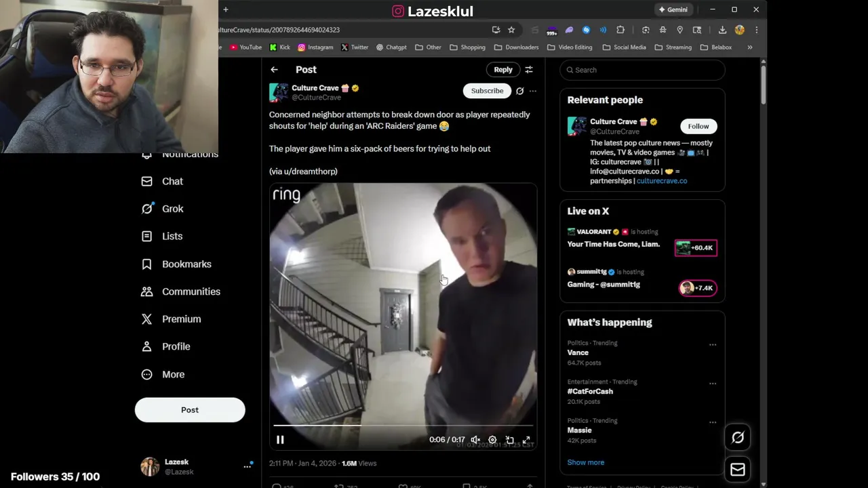868x488 pixels.
Task: Open the Video Editing bookmarks folder
Action: pos(570,47)
